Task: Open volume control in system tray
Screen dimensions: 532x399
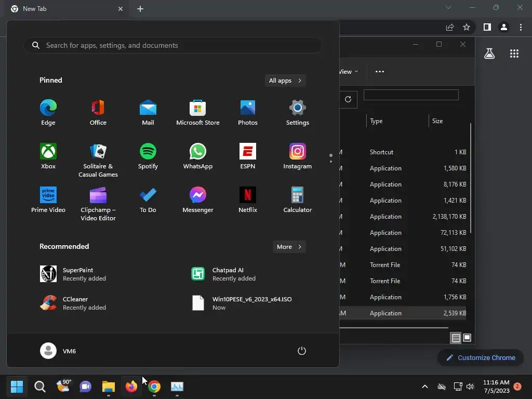Action: coord(470,387)
